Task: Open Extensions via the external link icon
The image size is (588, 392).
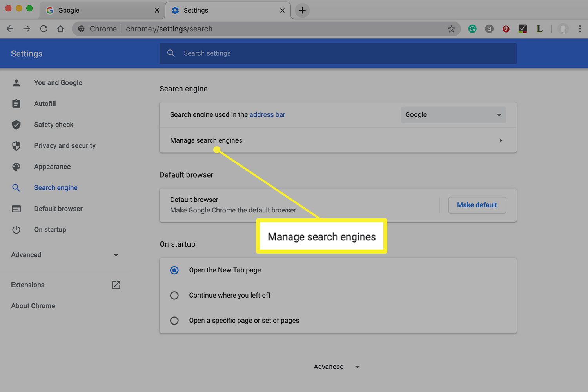Action: tap(116, 285)
